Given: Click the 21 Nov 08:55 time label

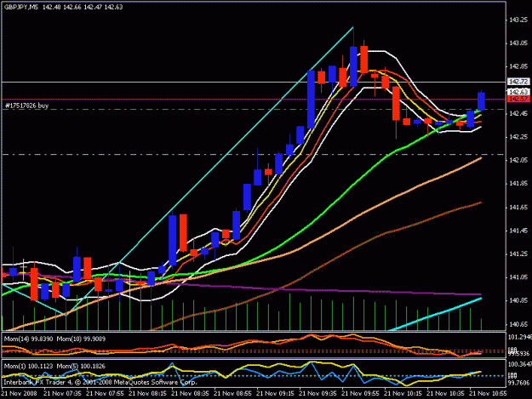Looking at the screenshot, I should (x=232, y=394).
